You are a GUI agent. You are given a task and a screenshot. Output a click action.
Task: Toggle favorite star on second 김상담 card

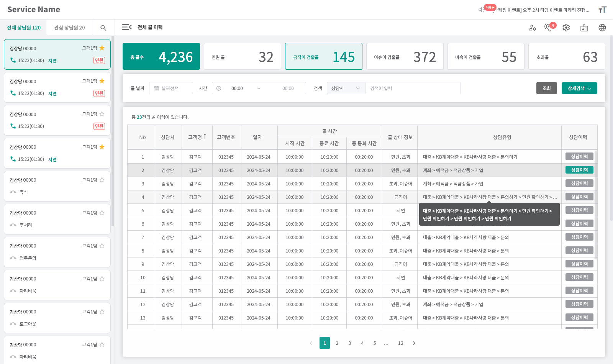(x=102, y=81)
